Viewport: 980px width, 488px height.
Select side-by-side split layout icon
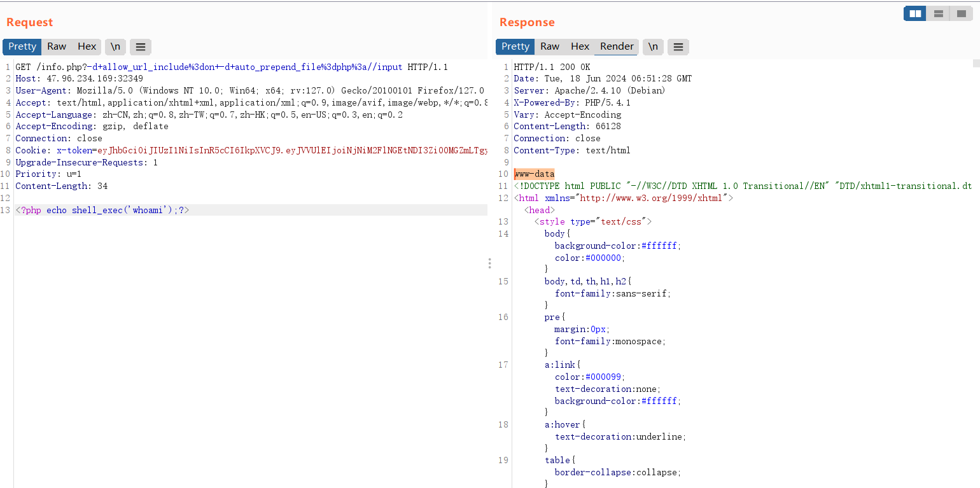click(915, 13)
